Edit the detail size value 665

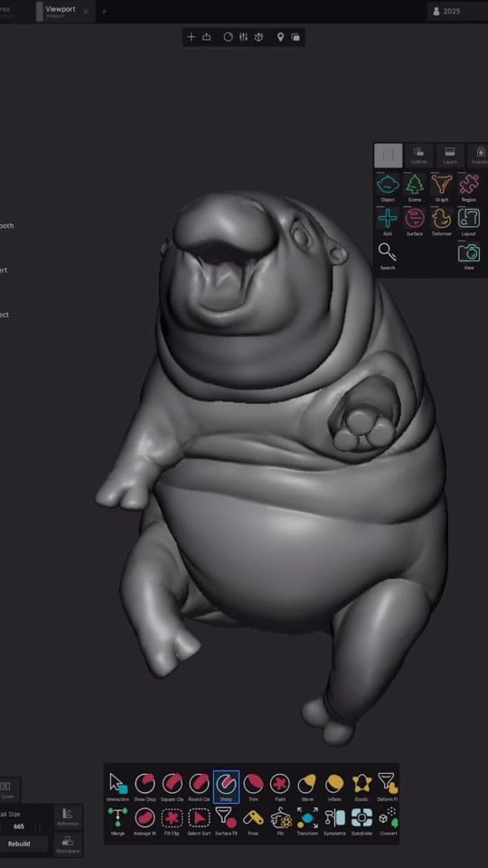(x=19, y=826)
